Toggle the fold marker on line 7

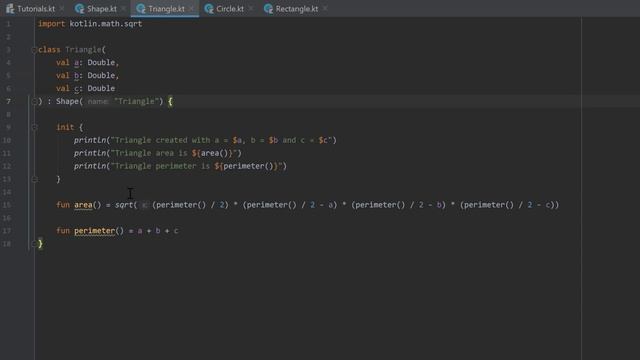click(x=34, y=101)
